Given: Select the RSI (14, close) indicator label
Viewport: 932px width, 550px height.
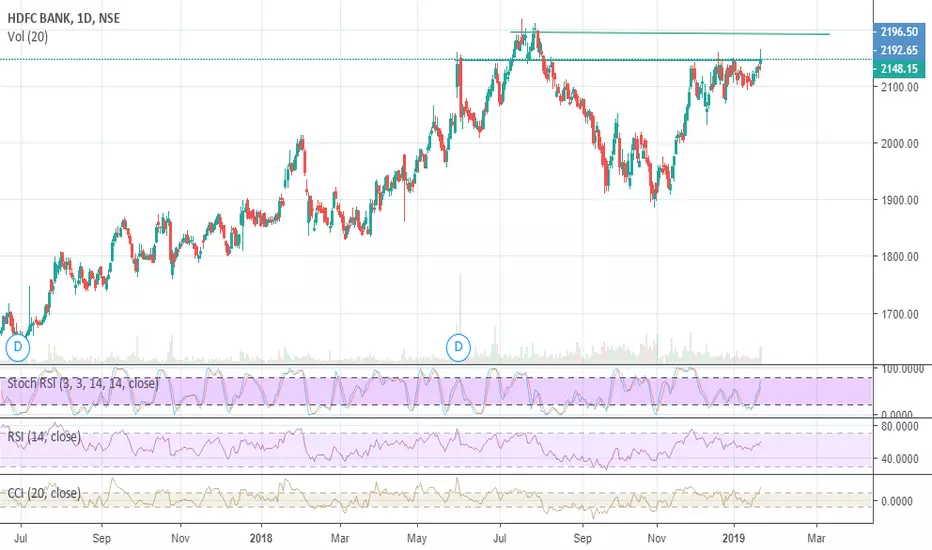Looking at the screenshot, I should [44, 437].
